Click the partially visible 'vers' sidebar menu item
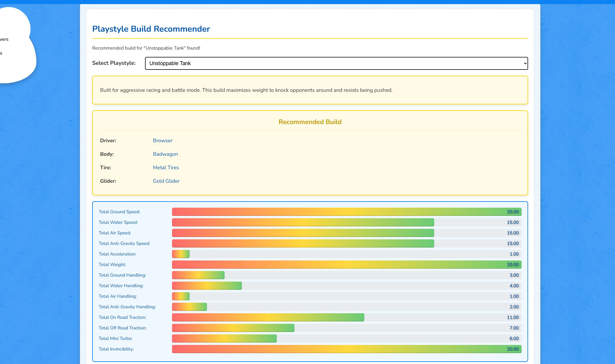Screen dimensions: 615x364 4,39
